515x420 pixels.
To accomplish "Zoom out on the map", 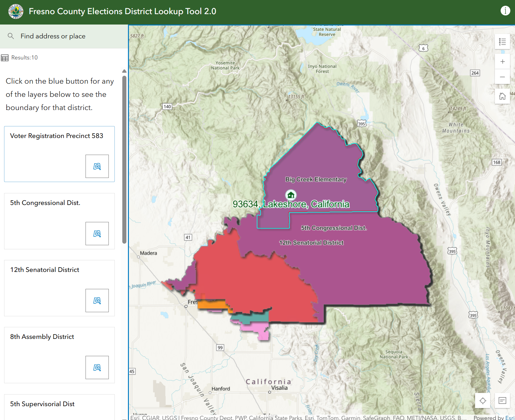I will tap(502, 77).
